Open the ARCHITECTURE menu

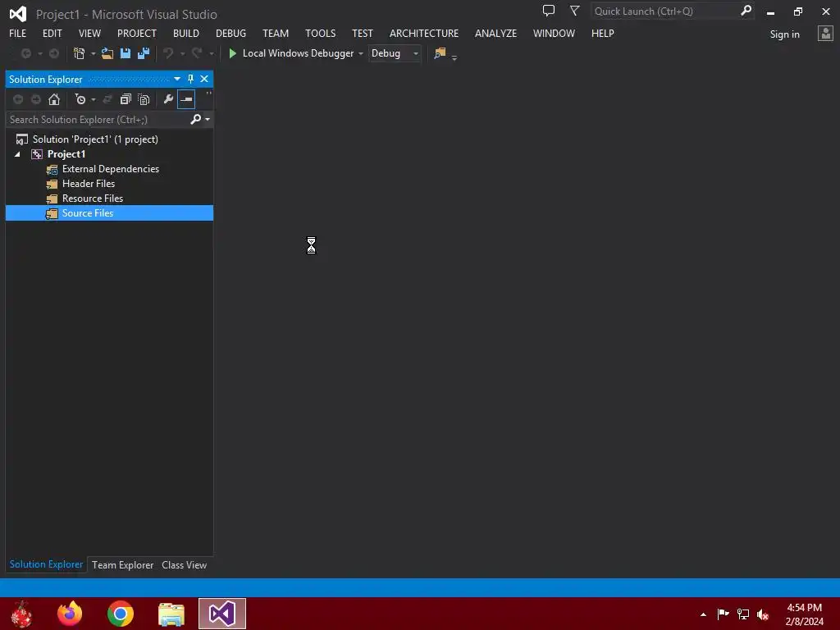[424, 33]
